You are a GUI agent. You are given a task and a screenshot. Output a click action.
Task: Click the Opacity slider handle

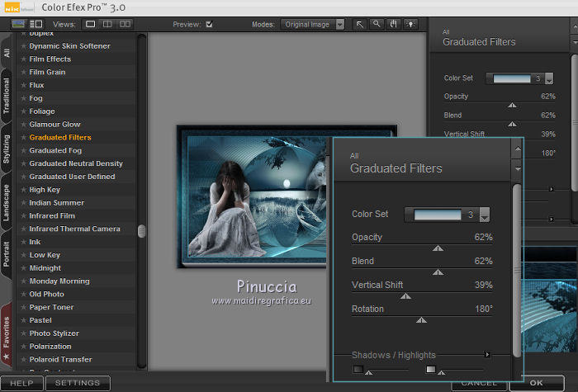click(x=438, y=248)
